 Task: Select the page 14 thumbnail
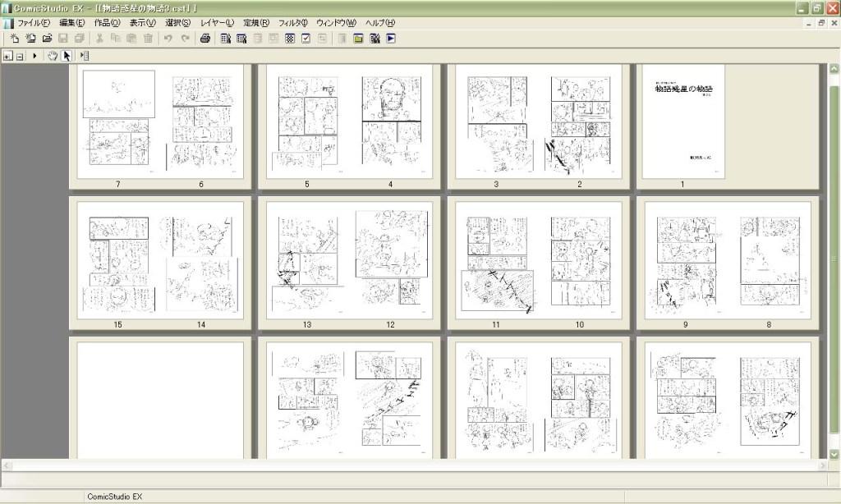click(x=202, y=260)
